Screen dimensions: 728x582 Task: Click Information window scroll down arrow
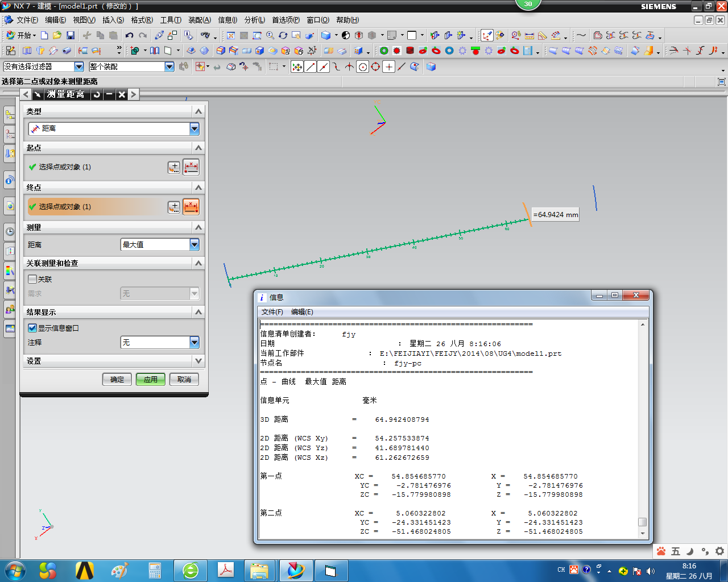point(643,534)
